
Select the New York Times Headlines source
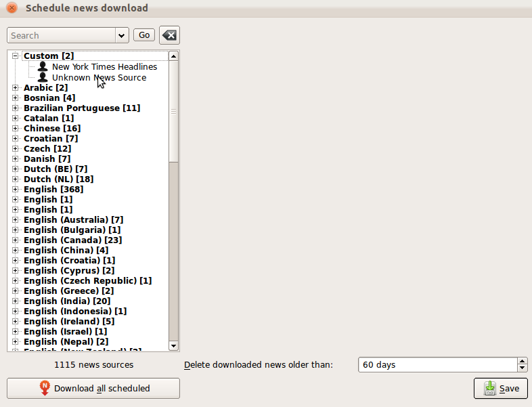[104, 66]
